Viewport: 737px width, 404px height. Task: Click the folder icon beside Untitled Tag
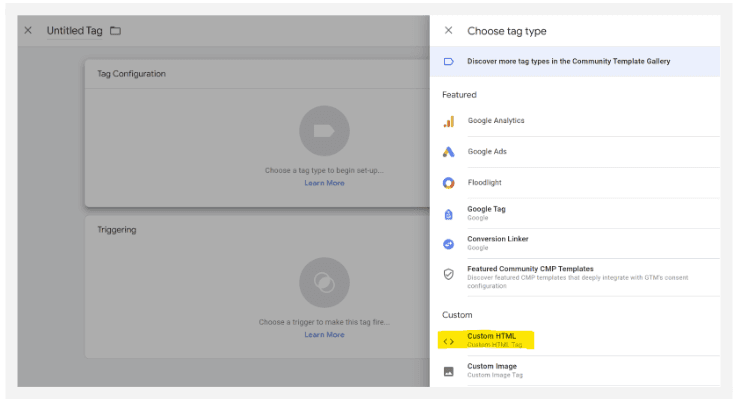point(115,31)
